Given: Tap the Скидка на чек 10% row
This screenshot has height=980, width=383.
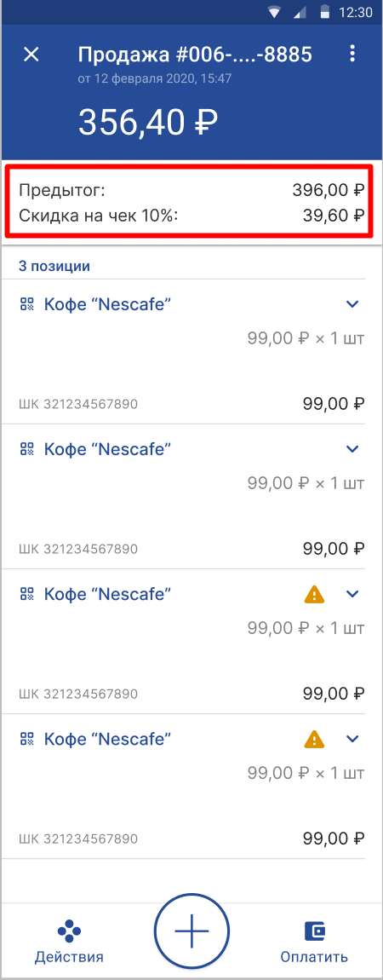Looking at the screenshot, I should (x=191, y=216).
